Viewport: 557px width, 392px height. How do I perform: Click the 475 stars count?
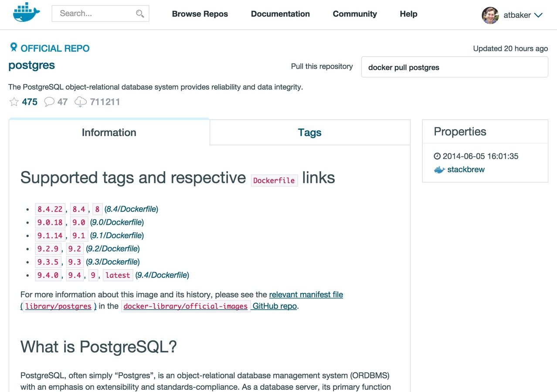click(x=30, y=102)
